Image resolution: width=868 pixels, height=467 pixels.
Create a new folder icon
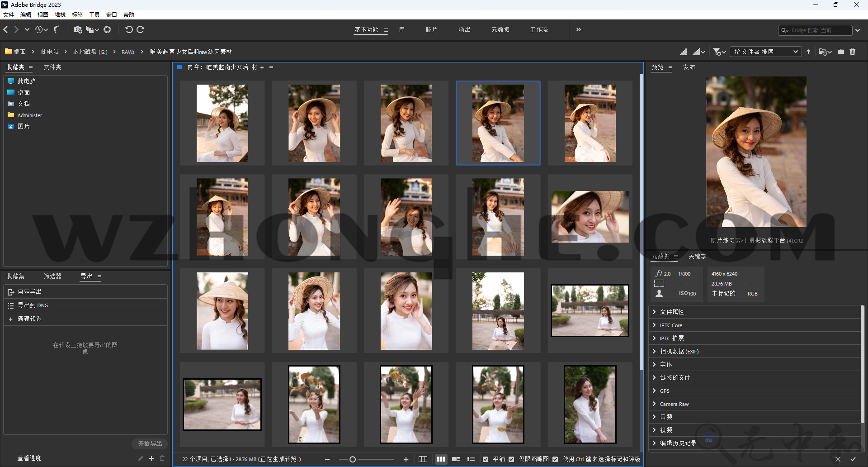coord(840,52)
